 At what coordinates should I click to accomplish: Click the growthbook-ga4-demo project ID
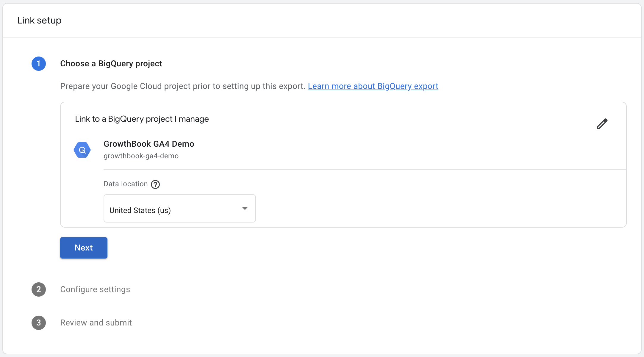coord(141,156)
